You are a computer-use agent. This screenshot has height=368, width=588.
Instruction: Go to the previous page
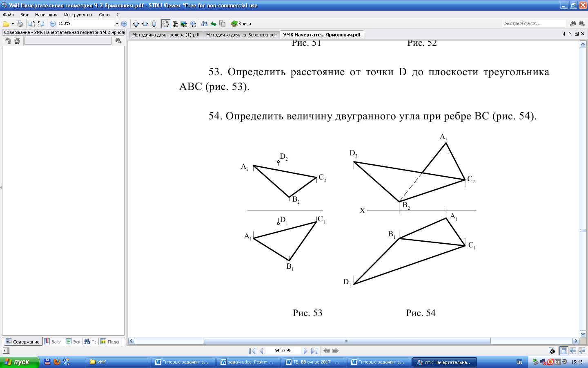(x=261, y=351)
